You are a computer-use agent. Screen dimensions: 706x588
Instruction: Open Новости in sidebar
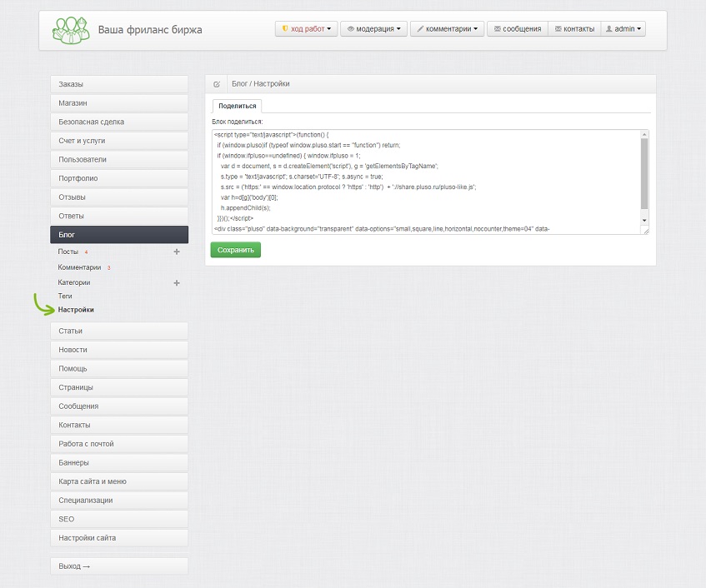coord(119,350)
